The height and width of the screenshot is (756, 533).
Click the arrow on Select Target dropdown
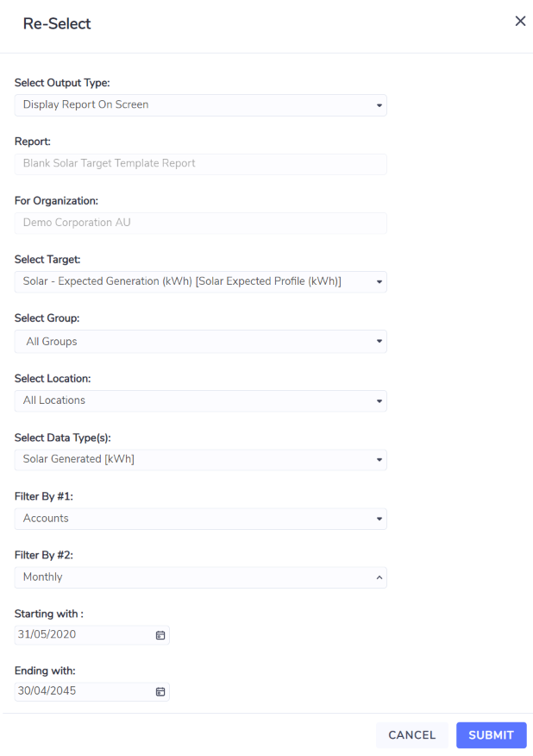tap(379, 282)
